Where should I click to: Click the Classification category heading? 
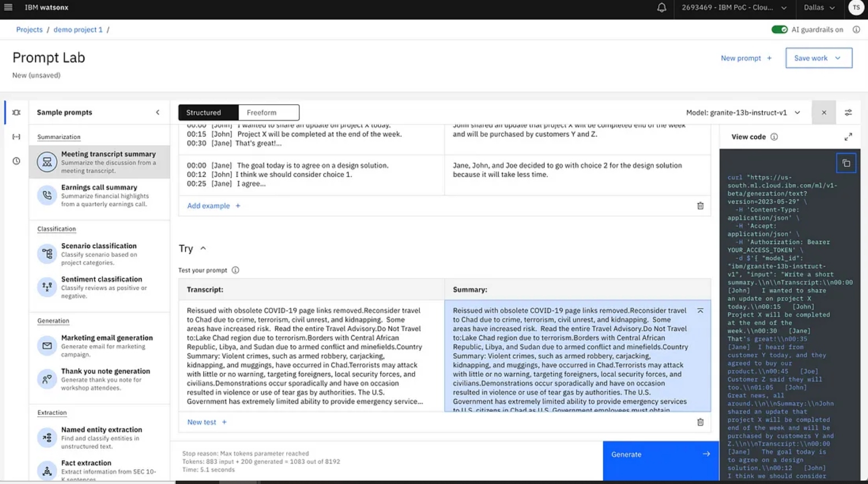(57, 229)
